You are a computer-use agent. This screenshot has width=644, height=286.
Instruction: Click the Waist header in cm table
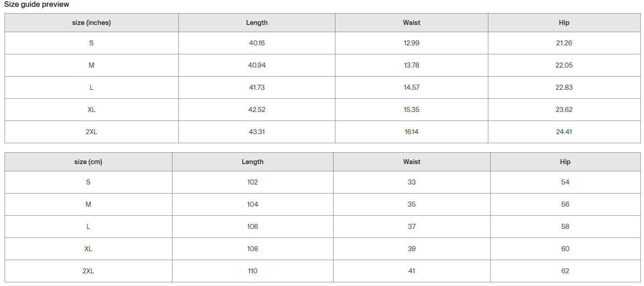(x=412, y=162)
